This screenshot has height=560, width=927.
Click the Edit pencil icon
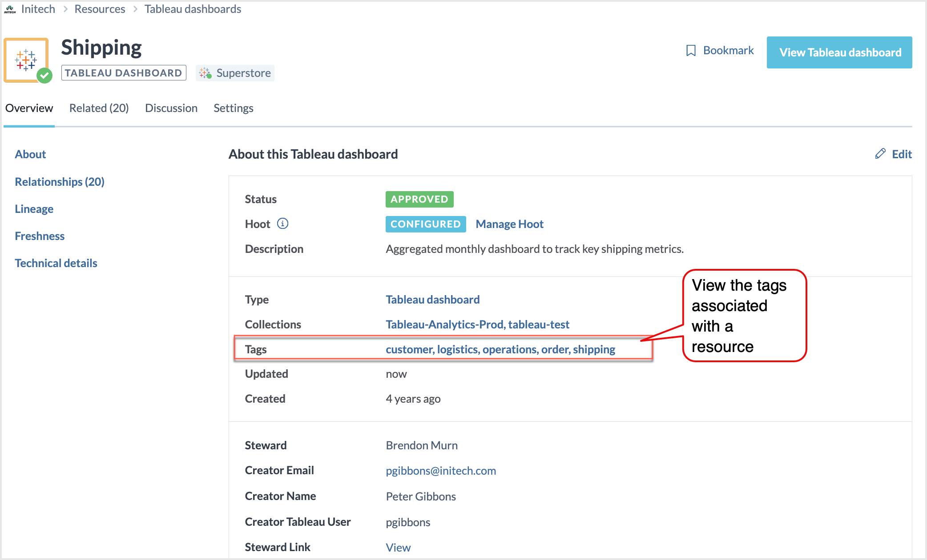click(880, 154)
